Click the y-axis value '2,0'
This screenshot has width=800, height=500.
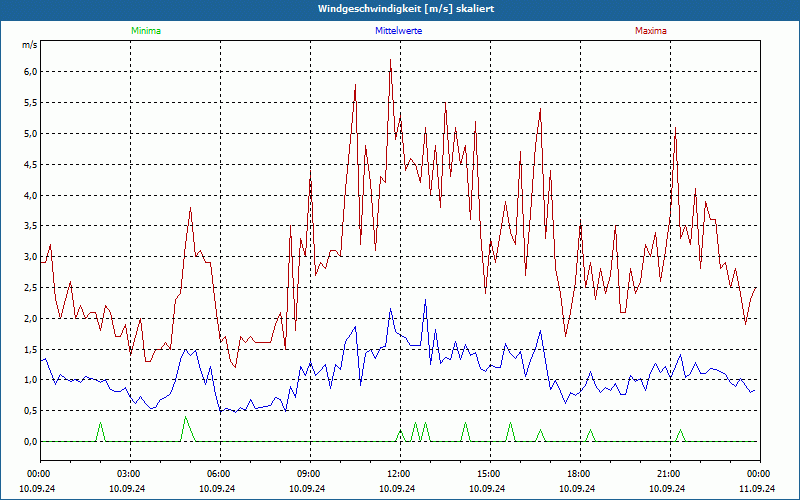[31, 318]
